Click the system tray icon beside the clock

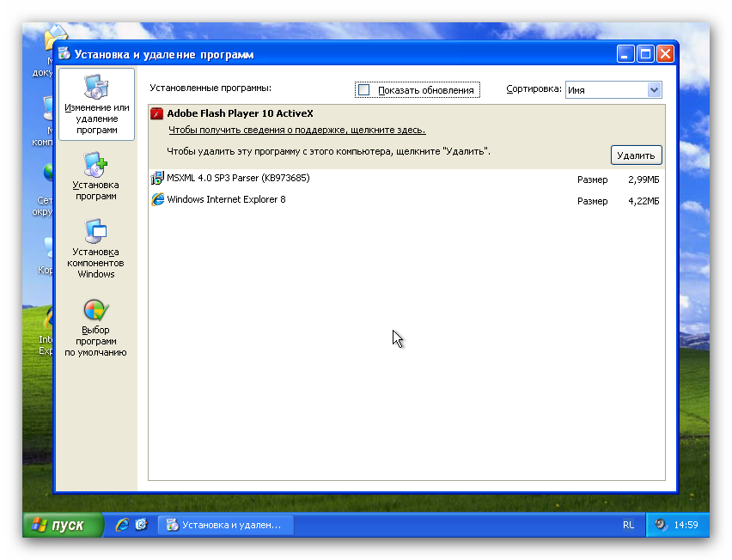coord(661,525)
